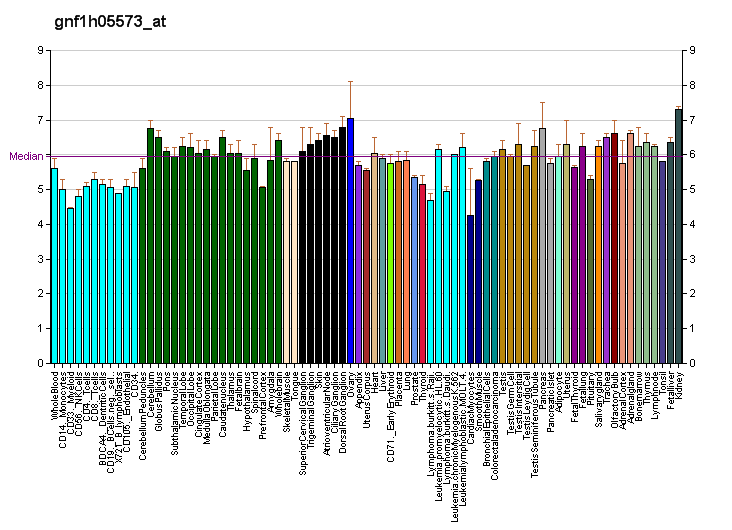Image resolution: width=732 pixels, height=530 pixels.
Task: Click the dark red Trachea bar
Action: pyautogui.click(x=614, y=248)
